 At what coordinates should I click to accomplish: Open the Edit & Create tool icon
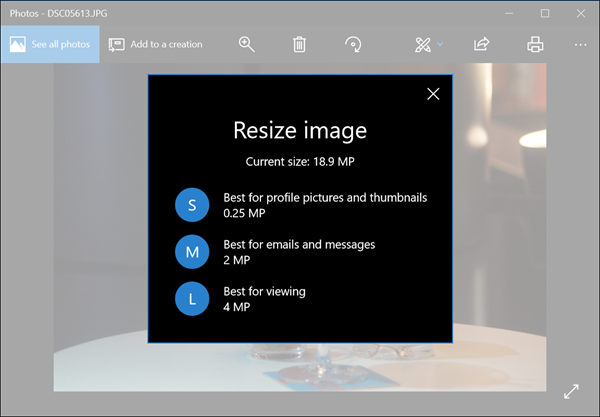click(x=423, y=44)
